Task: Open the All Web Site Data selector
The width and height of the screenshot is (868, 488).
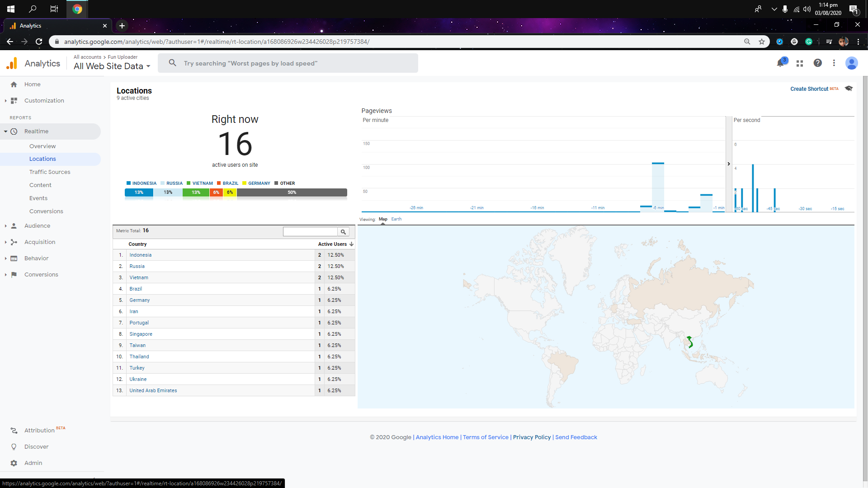Action: coord(112,66)
